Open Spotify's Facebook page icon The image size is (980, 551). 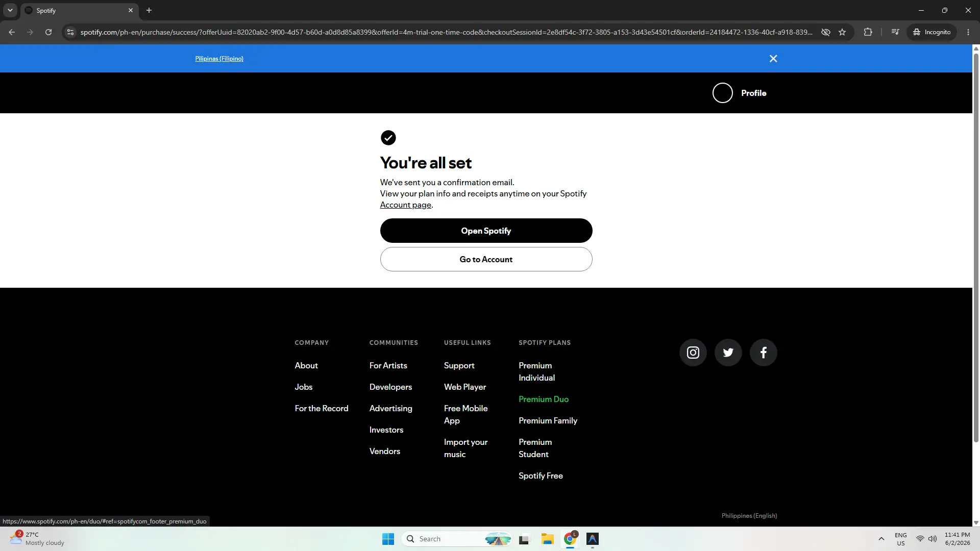click(763, 353)
